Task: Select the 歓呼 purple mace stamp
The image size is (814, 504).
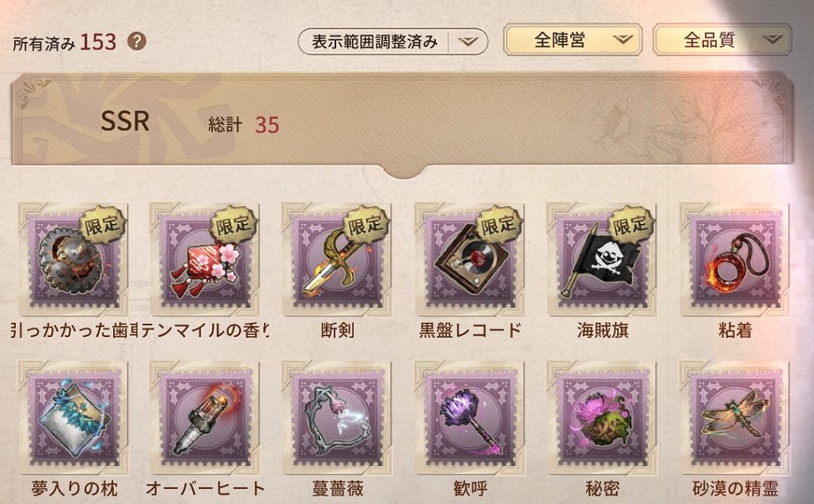Action: [x=470, y=418]
